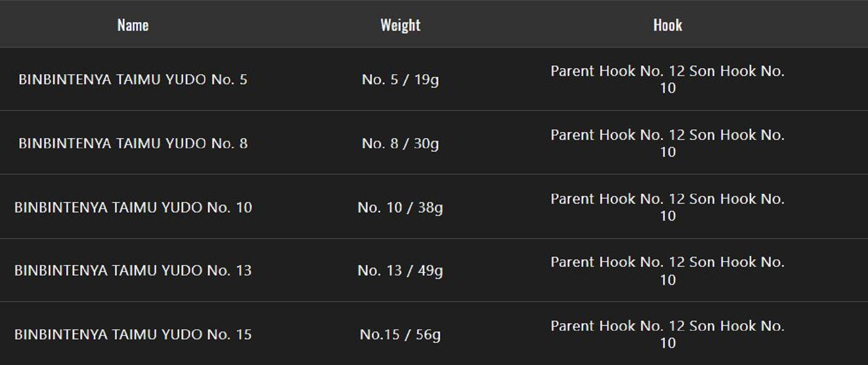This screenshot has height=365, width=868.
Task: Click the No. 5 / 19g weight cell
Action: tap(400, 80)
